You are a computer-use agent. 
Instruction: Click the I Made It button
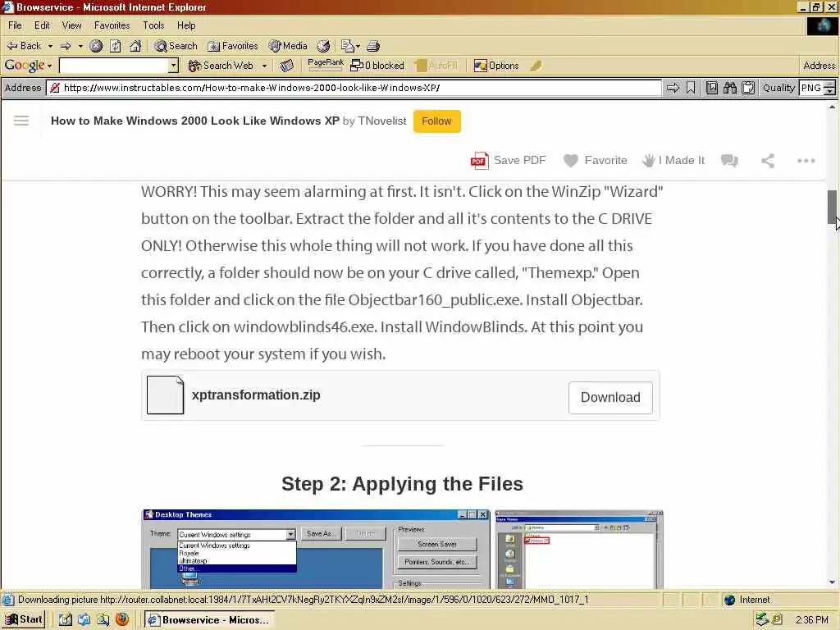click(674, 160)
